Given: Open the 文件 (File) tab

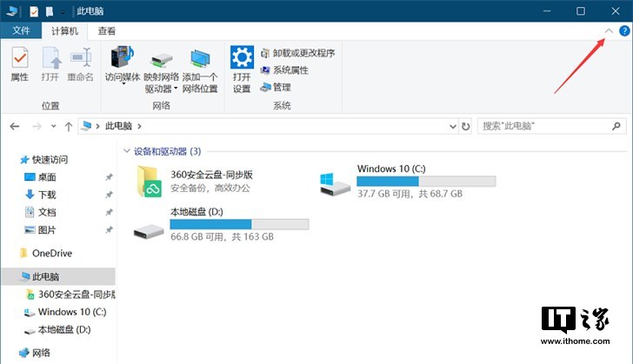Looking at the screenshot, I should [x=21, y=30].
